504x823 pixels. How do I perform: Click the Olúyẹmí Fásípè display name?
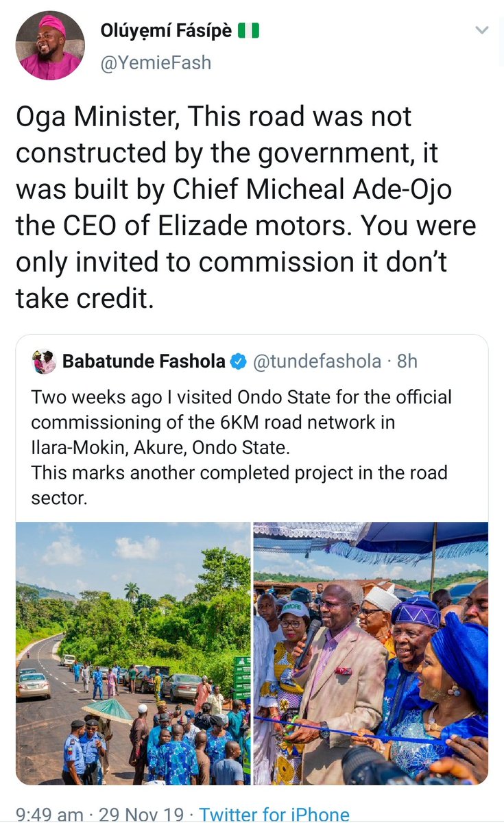(165, 32)
